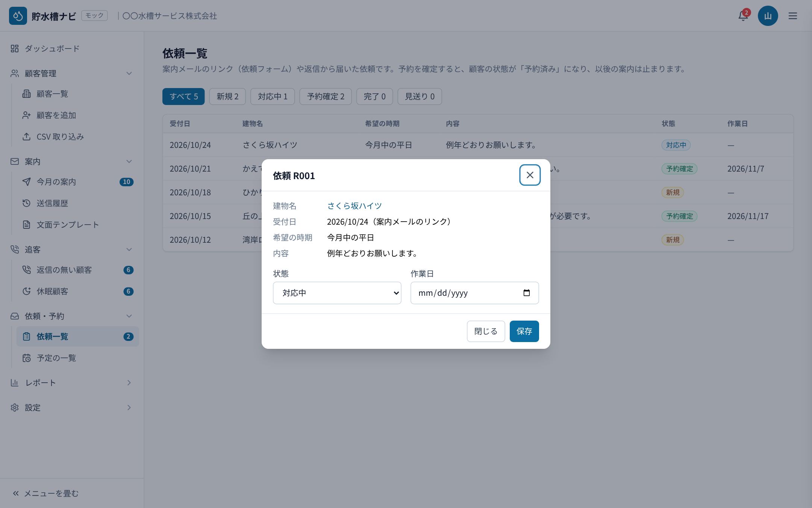
Task: Open the hamburger menu icon
Action: coord(793,16)
